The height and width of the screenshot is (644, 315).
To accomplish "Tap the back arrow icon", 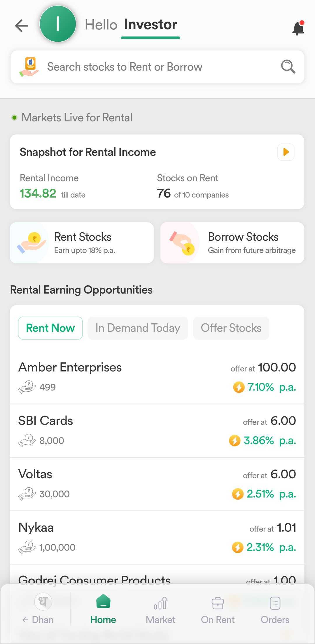I will click(x=22, y=26).
